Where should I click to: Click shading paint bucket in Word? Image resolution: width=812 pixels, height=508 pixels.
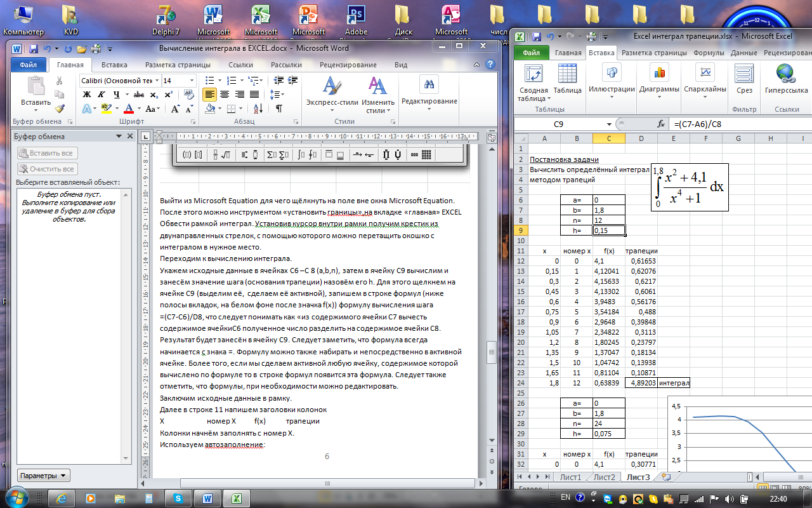210,109
